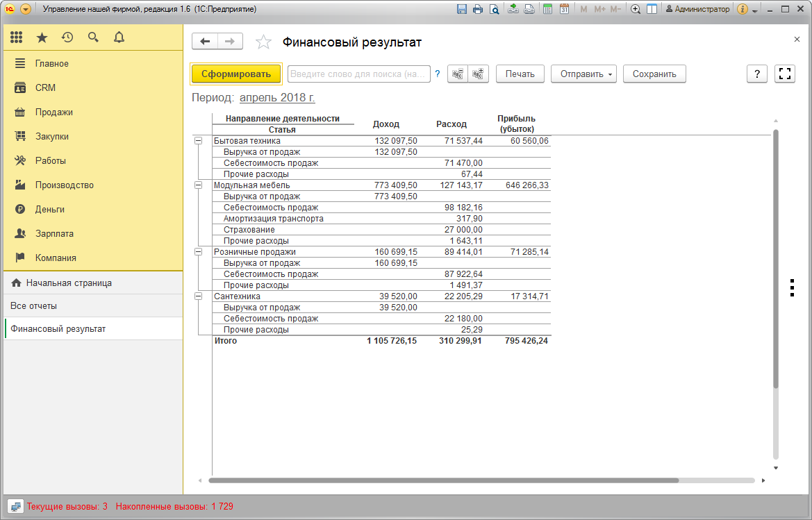Click the vertical scrollbar of the report
Screen dimensions: 812x520
[x=776, y=259]
